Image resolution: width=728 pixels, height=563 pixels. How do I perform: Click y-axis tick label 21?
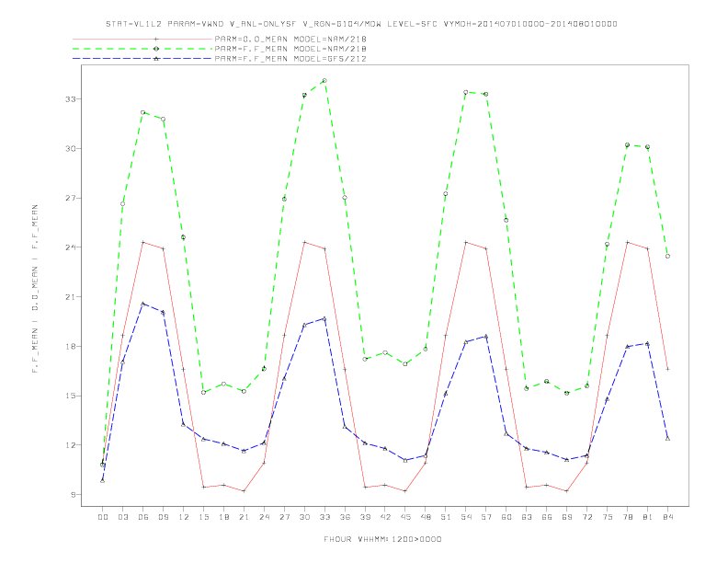[71, 297]
